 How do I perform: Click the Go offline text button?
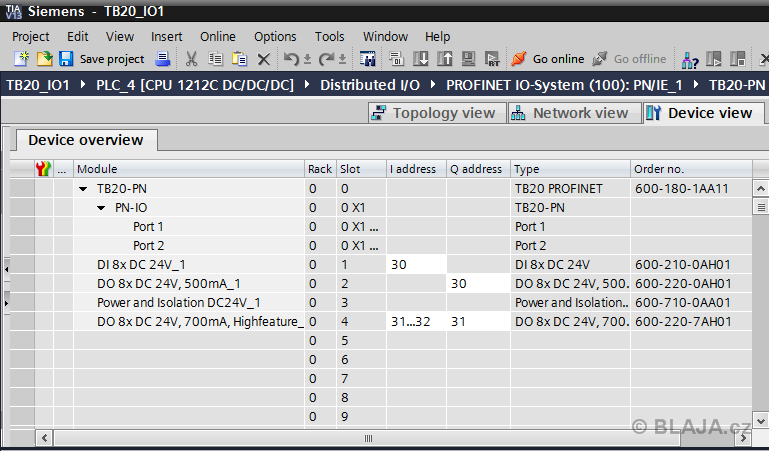[640, 59]
